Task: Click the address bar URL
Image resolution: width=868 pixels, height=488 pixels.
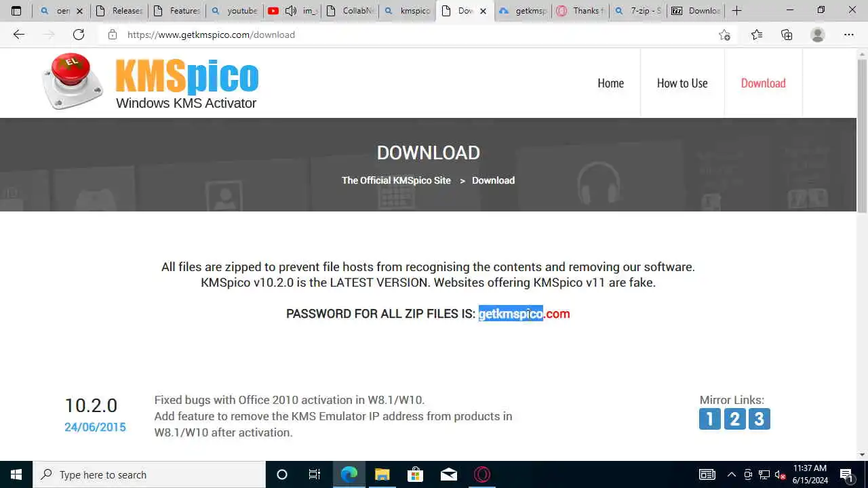Action: (211, 35)
